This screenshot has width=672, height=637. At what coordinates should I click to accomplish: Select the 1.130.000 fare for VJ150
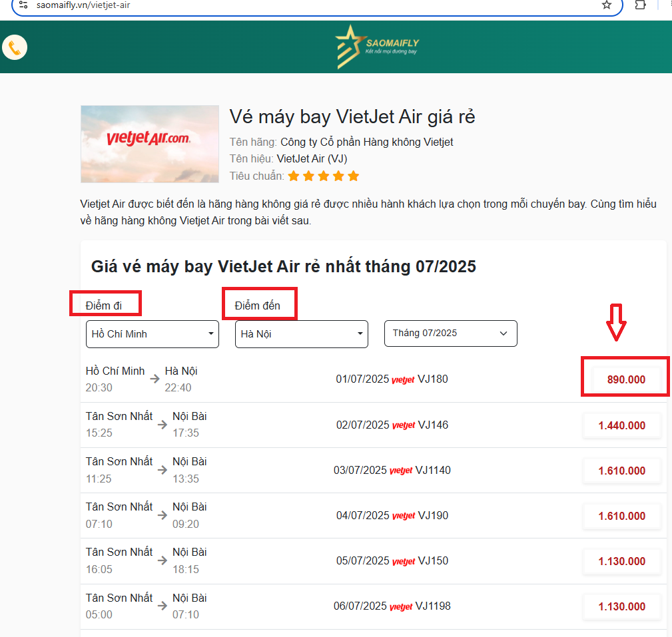coord(622,561)
